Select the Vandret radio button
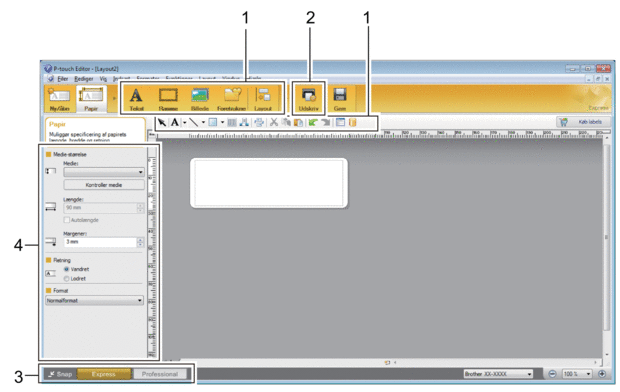 [66, 269]
